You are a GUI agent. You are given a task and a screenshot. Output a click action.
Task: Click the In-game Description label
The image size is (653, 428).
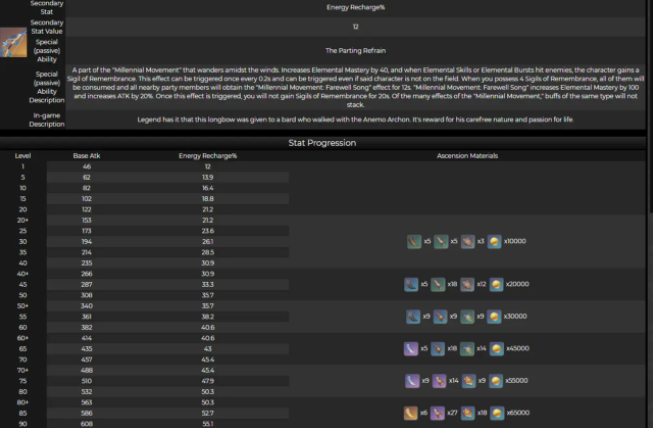(x=47, y=119)
